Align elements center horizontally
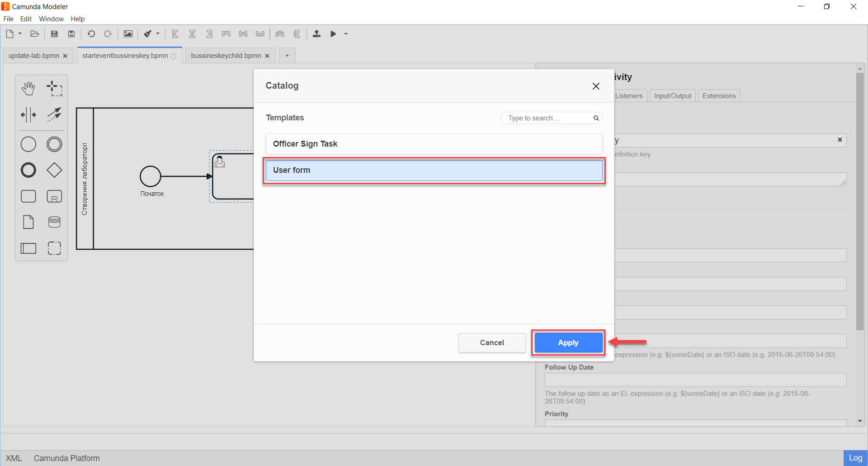The width and height of the screenshot is (868, 466). click(x=192, y=34)
